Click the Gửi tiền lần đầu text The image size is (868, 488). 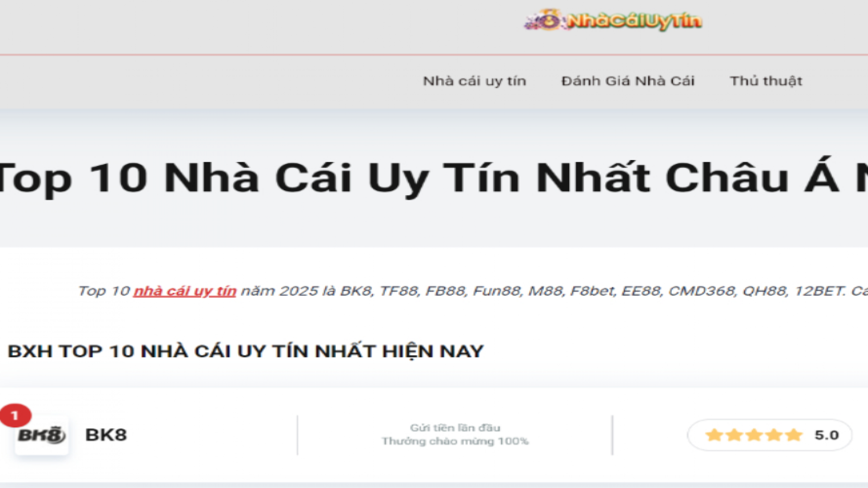[455, 427]
